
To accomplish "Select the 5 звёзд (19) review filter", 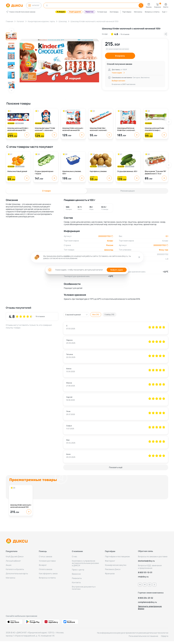I will tap(109, 315).
